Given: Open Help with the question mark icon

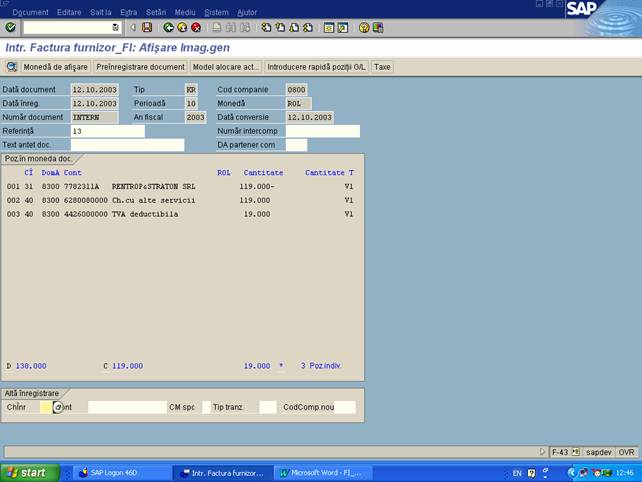Looking at the screenshot, I should pos(364,28).
